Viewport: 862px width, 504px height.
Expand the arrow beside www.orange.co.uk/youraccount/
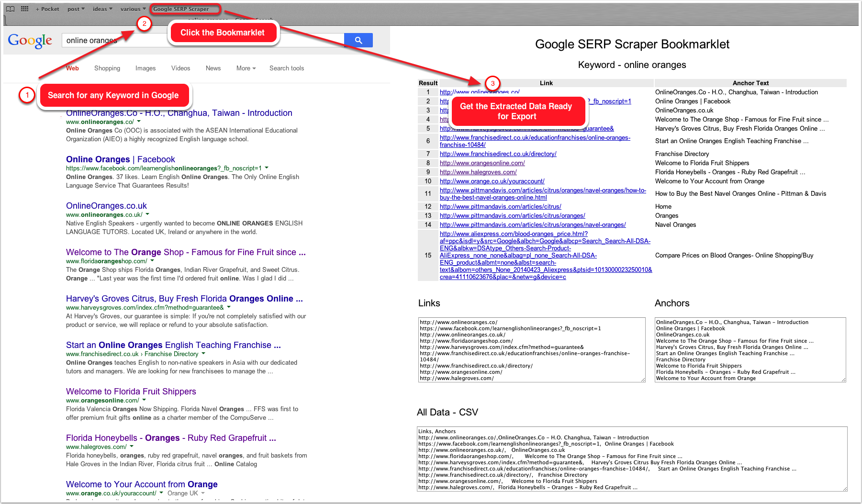coord(161,493)
